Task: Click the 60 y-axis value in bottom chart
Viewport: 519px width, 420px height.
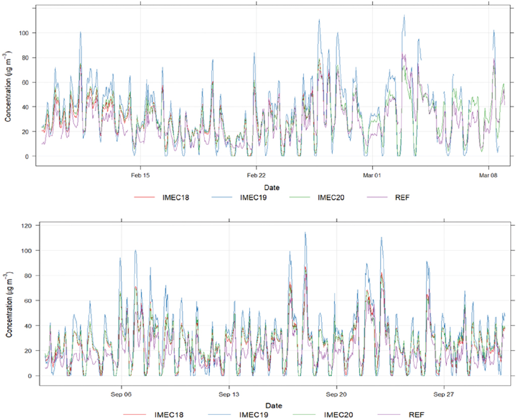Action: pyautogui.click(x=28, y=301)
